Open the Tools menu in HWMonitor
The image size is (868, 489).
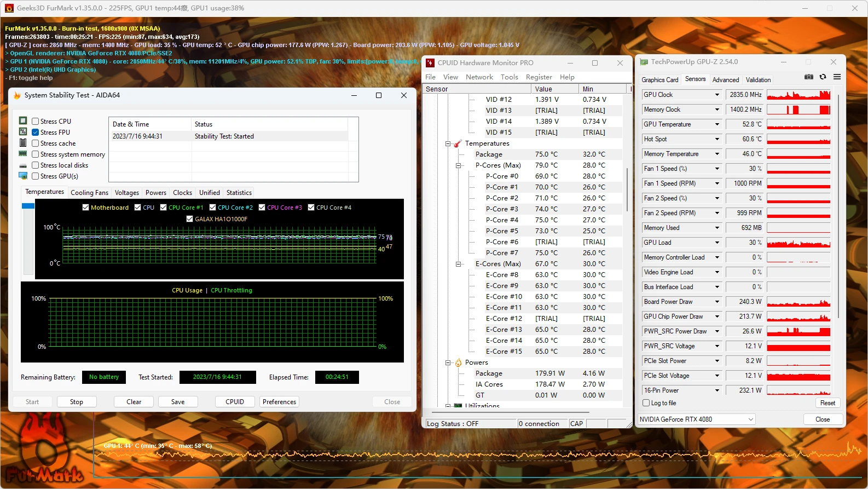pyautogui.click(x=509, y=77)
